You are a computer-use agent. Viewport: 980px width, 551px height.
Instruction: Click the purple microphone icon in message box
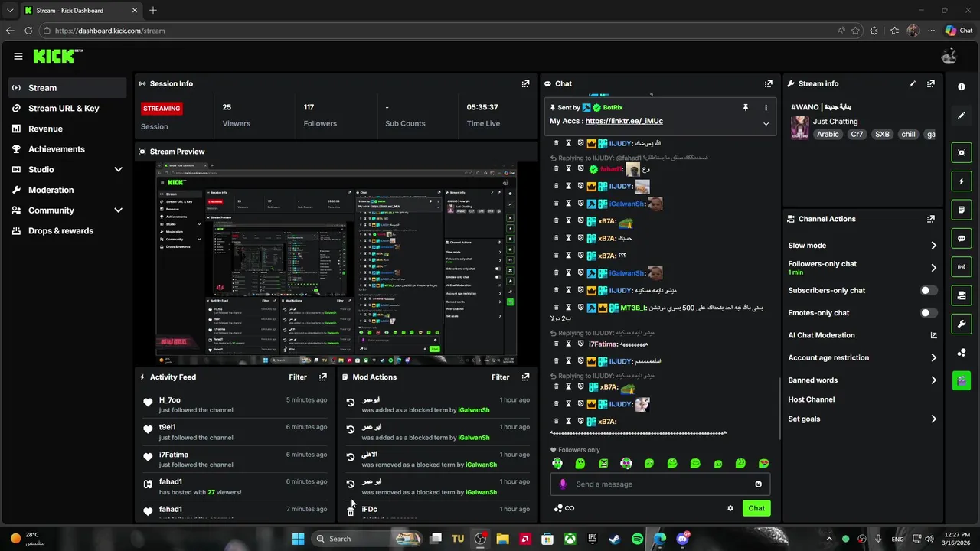(563, 484)
